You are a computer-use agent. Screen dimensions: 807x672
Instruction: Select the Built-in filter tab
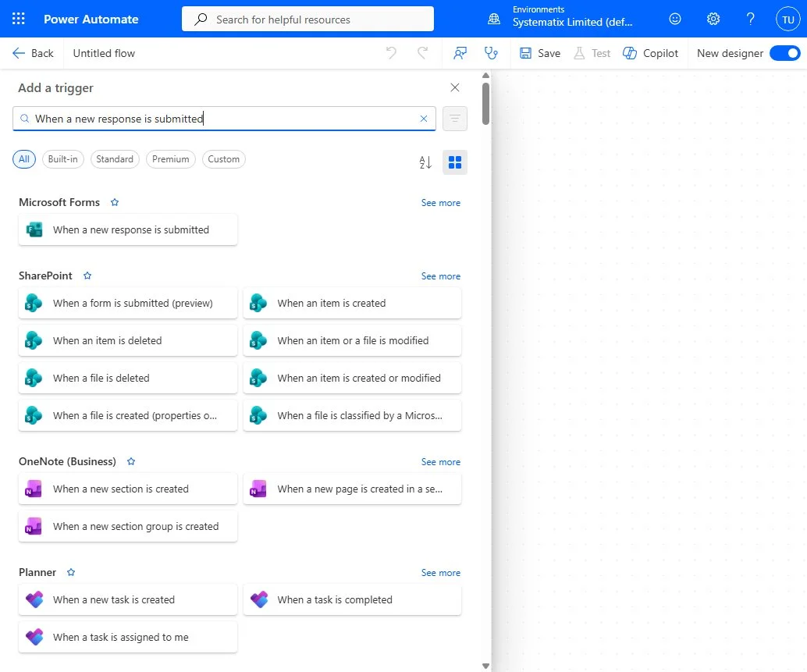coord(62,159)
